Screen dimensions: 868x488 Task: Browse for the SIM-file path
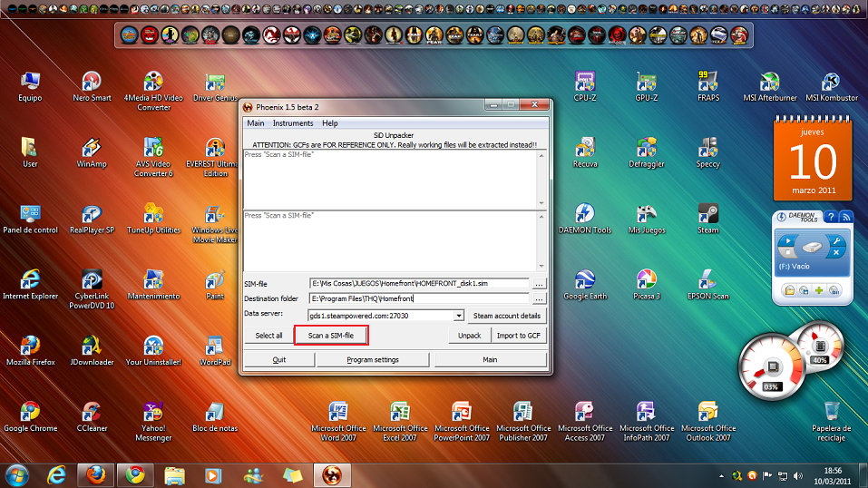[539, 284]
